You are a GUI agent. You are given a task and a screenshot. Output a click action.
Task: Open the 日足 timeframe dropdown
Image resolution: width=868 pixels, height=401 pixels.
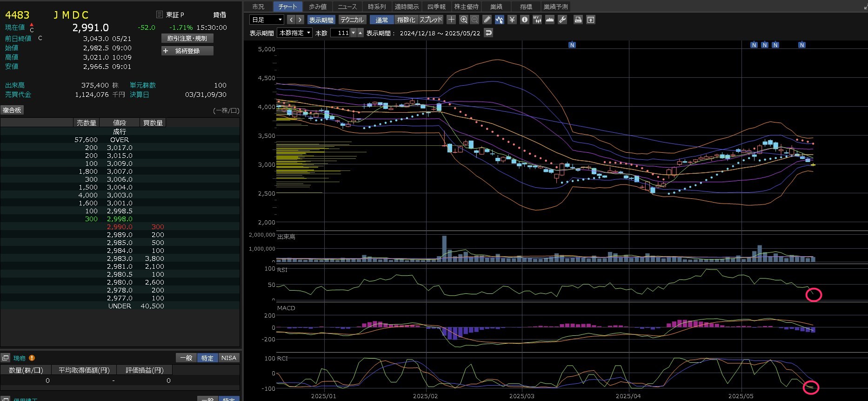(x=267, y=20)
